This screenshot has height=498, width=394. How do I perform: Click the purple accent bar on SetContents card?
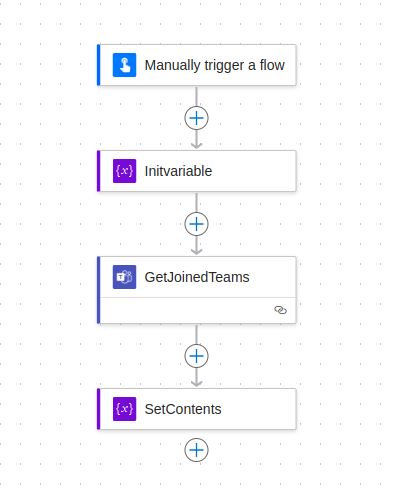point(99,409)
